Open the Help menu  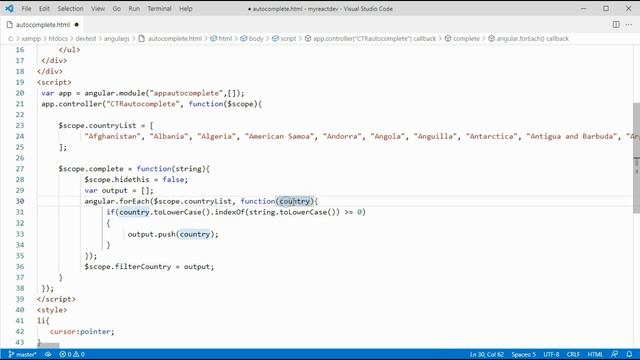(186, 9)
